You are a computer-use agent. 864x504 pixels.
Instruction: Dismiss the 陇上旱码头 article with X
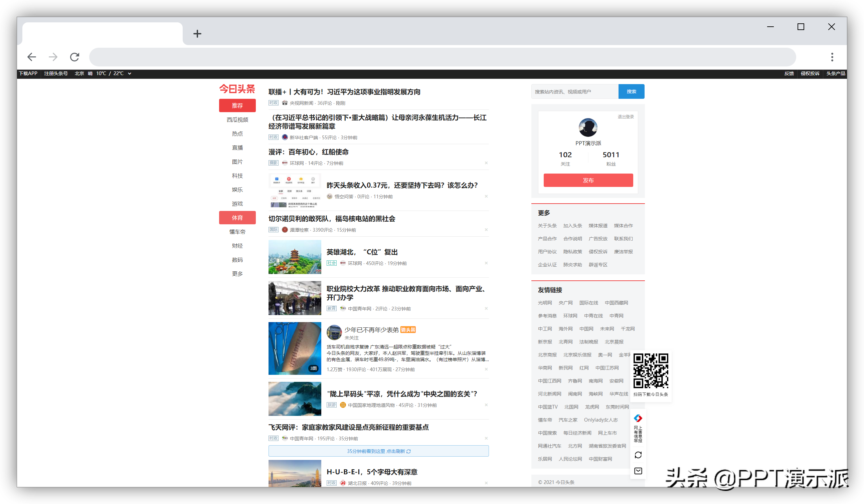pyautogui.click(x=486, y=405)
